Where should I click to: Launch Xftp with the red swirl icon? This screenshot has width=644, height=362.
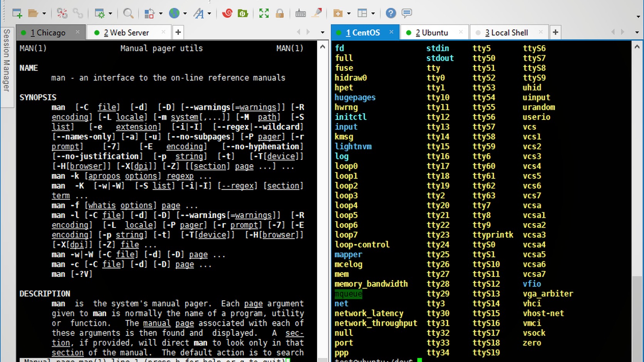[x=227, y=13]
